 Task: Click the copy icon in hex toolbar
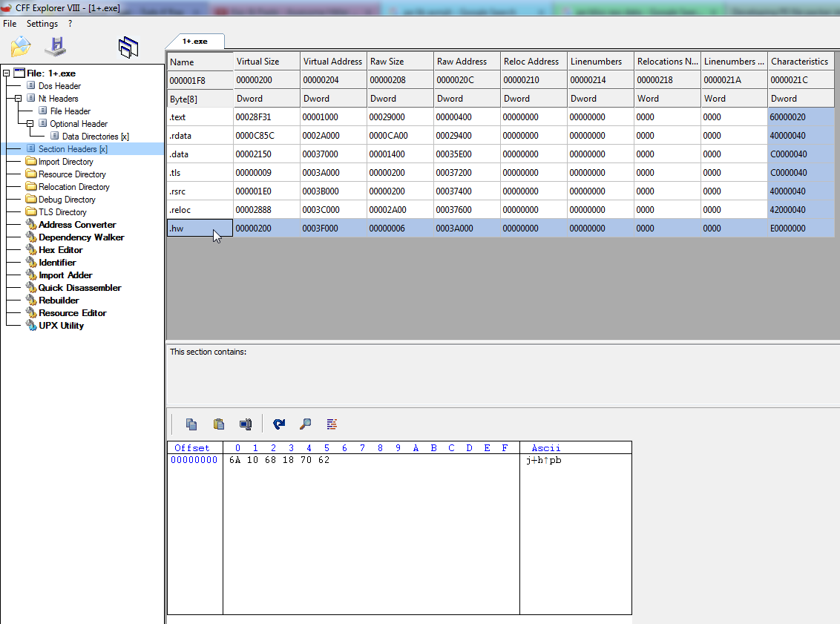(191, 424)
